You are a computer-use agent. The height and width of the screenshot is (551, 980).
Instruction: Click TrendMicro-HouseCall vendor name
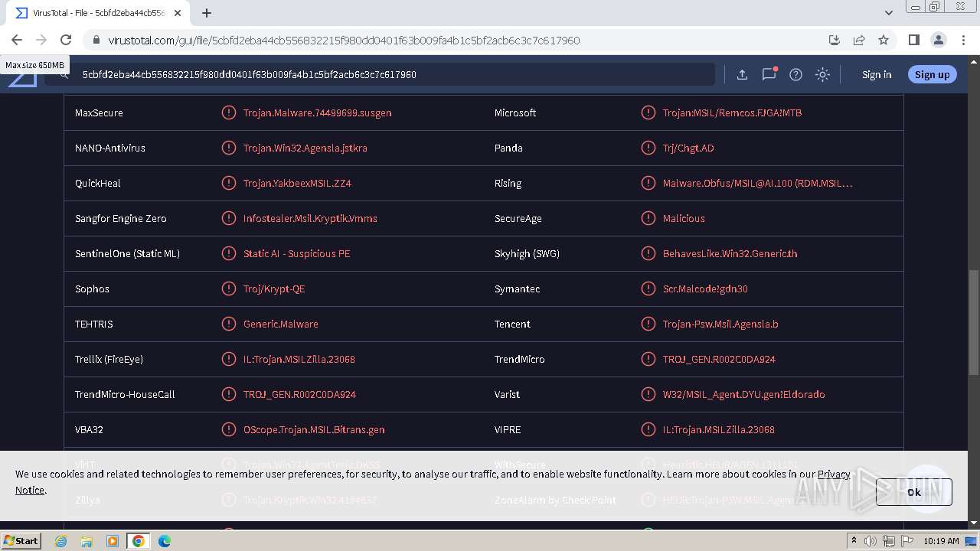point(125,394)
